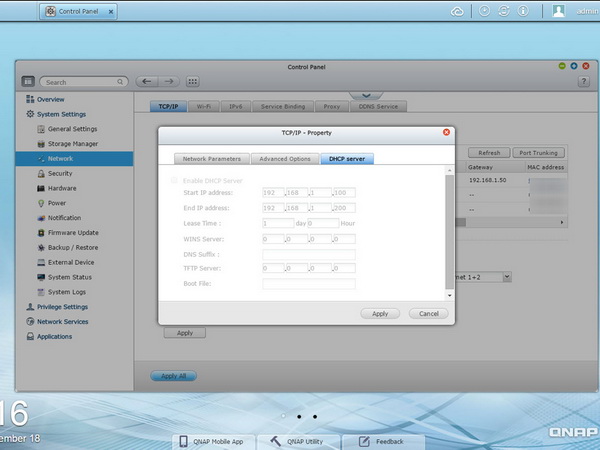Collapse the System Settings section

[x=62, y=114]
